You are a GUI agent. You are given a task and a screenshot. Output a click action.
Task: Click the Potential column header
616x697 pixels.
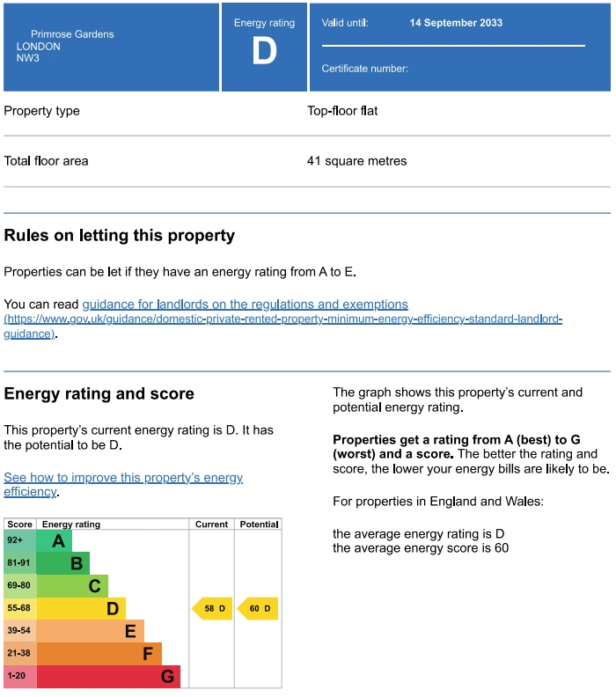click(x=258, y=525)
